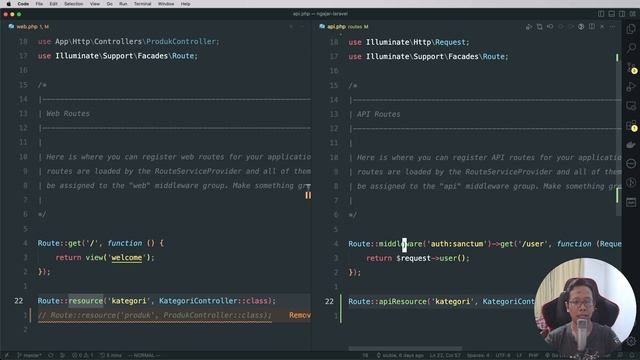Open the File menu
Screen dimensions: 640x360
point(39,4)
